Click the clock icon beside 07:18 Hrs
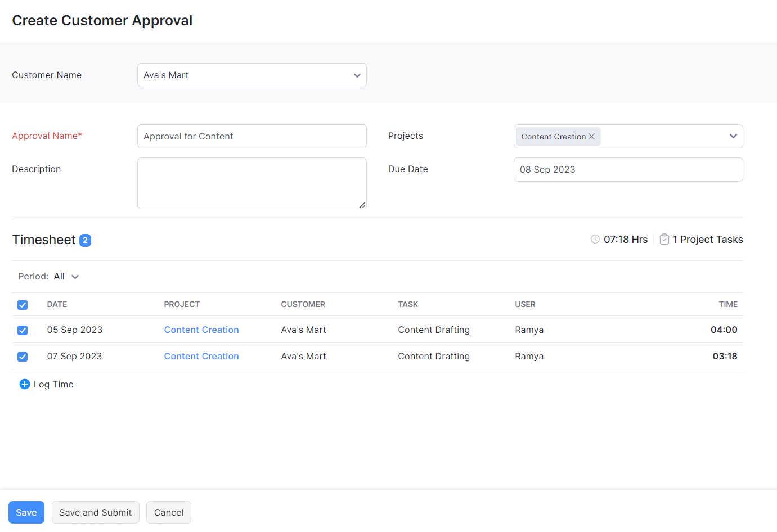The height and width of the screenshot is (532, 777). [x=595, y=239]
